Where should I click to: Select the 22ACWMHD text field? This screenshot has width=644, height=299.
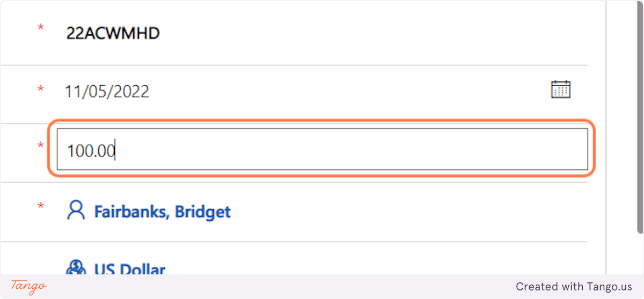point(113,33)
